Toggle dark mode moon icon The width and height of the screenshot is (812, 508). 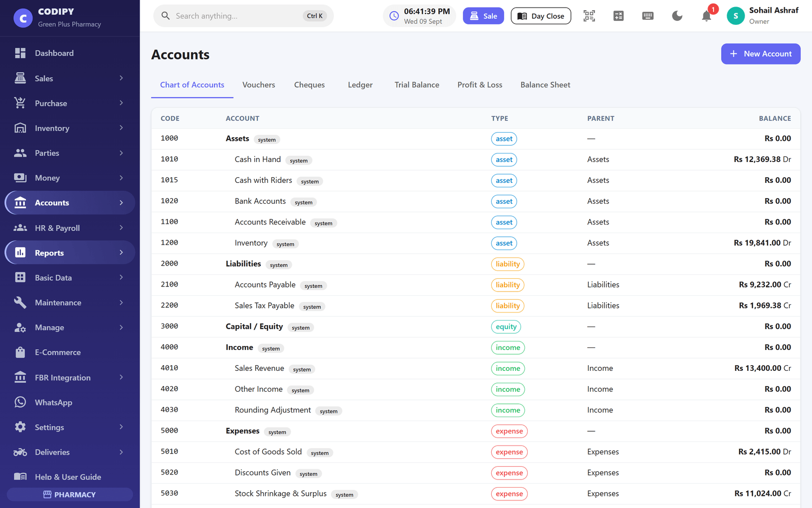677,16
